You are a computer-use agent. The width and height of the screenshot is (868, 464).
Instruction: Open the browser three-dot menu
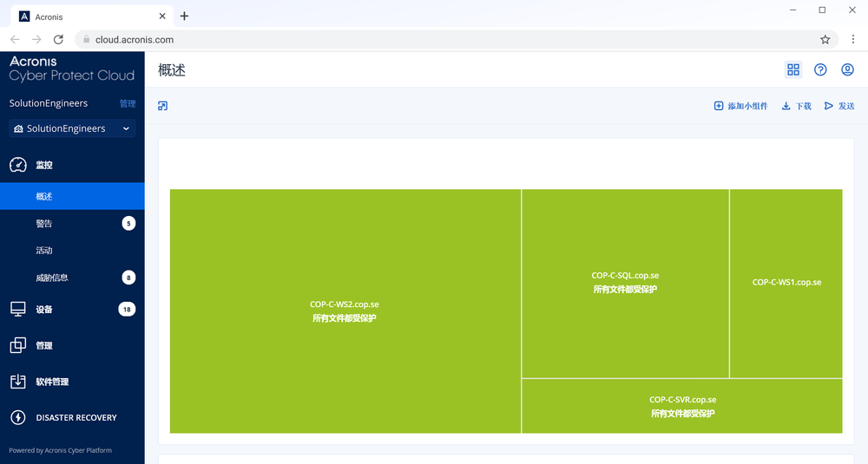(853, 39)
